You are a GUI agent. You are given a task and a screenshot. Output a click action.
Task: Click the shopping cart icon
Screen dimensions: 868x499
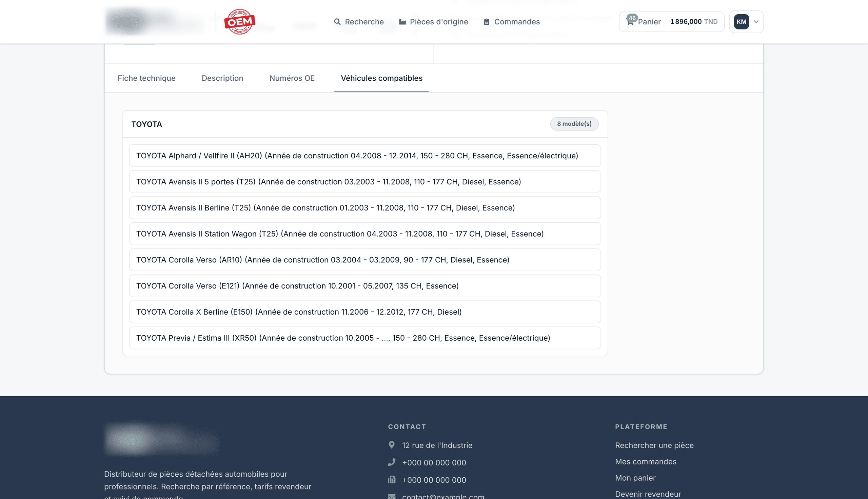click(630, 22)
